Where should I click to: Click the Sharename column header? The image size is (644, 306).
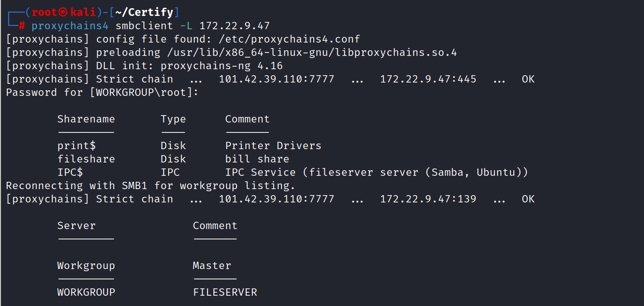coord(86,119)
